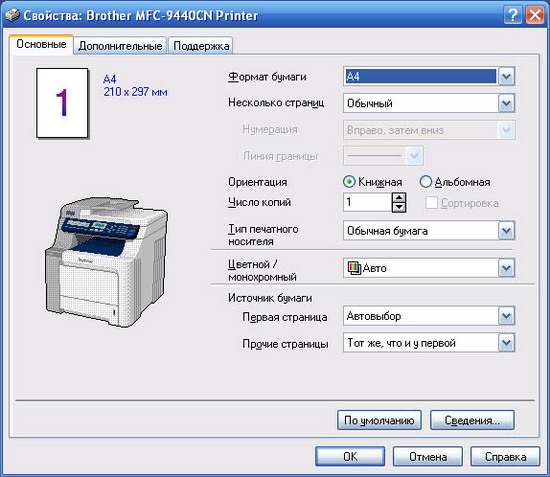Click the color Auto icon in Цветной dropdown
Viewport: 550px width, 477px height.
354,268
